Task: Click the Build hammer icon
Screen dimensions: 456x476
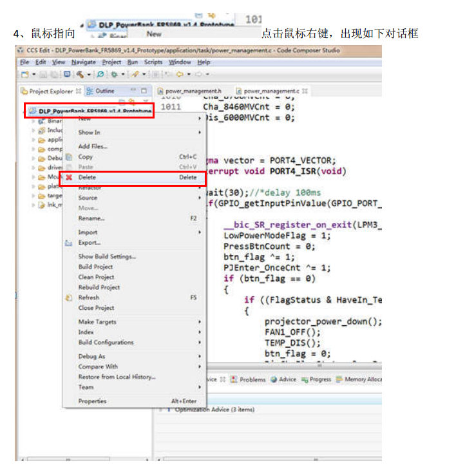Action: point(80,74)
